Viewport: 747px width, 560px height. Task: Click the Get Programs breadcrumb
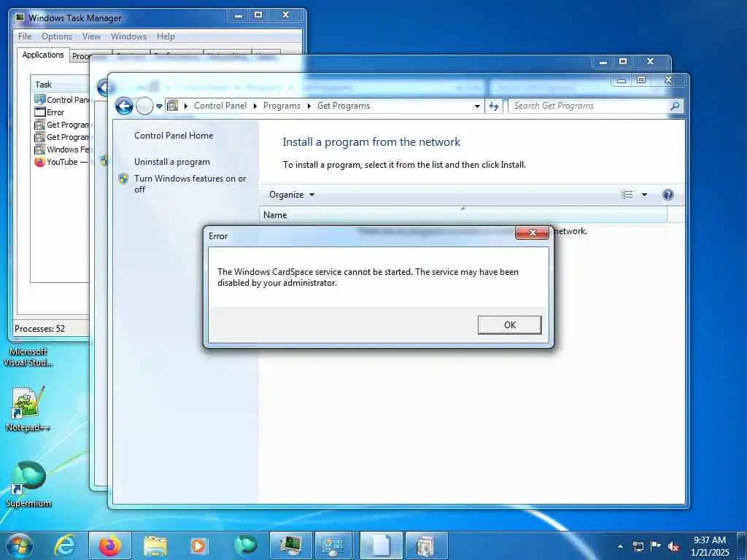(x=344, y=106)
